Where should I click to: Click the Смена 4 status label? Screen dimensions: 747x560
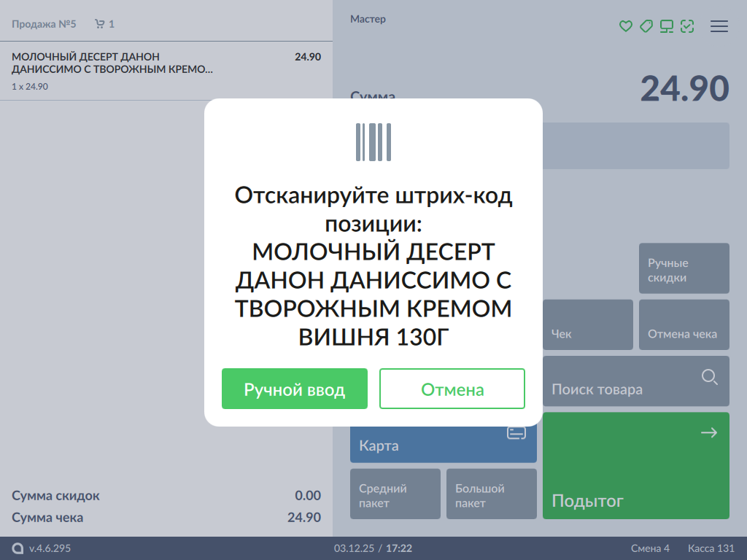click(650, 548)
